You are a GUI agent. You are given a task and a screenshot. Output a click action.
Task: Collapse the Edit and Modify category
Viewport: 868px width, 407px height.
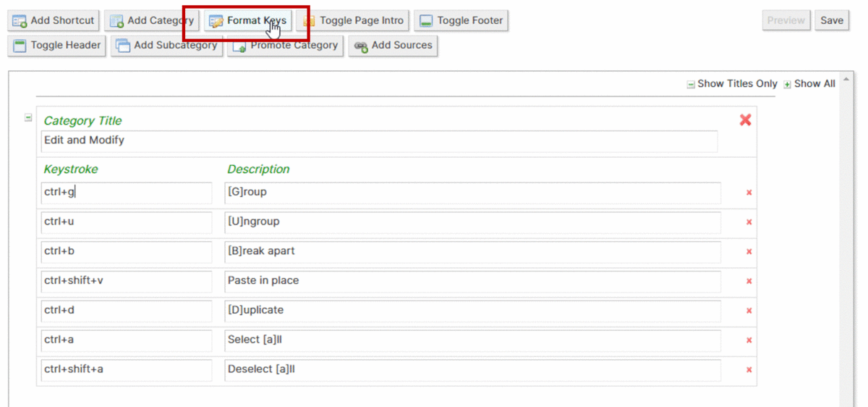[28, 117]
